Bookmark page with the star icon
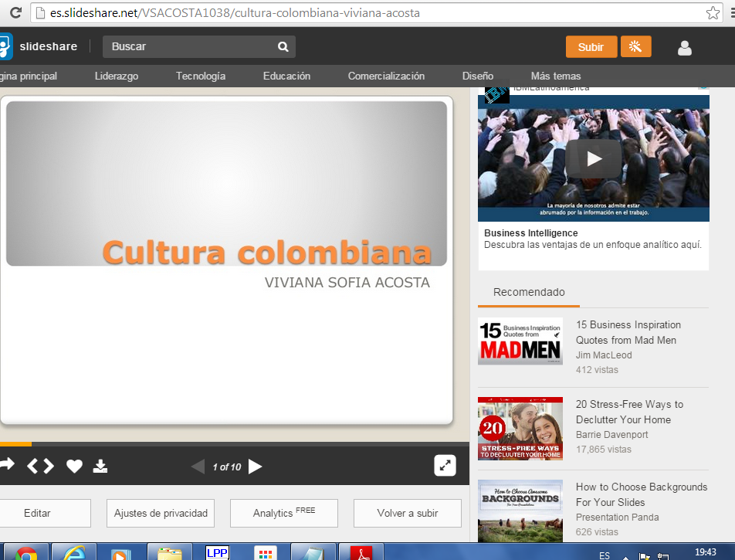This screenshot has height=560, width=735. tap(713, 12)
